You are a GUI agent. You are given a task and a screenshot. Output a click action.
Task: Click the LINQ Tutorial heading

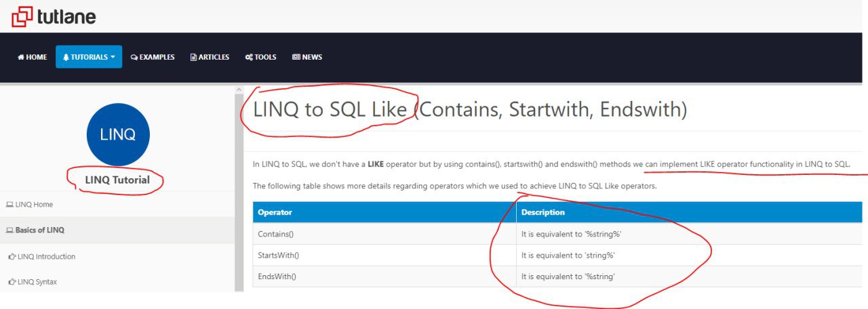pyautogui.click(x=117, y=180)
